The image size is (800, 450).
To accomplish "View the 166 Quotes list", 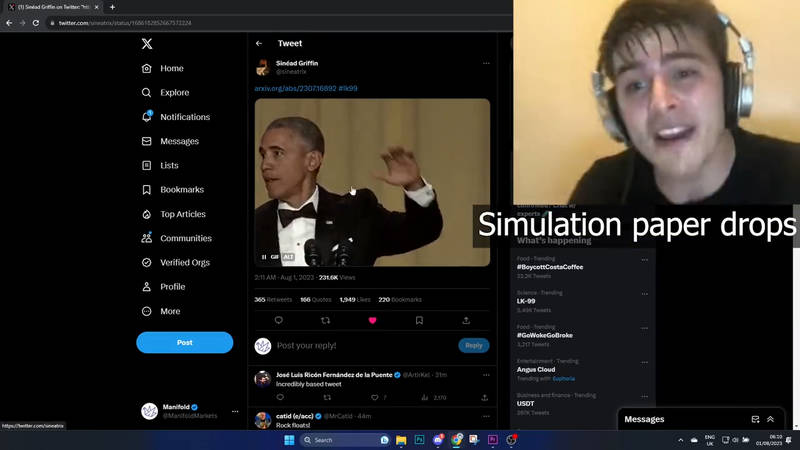I will pyautogui.click(x=316, y=299).
